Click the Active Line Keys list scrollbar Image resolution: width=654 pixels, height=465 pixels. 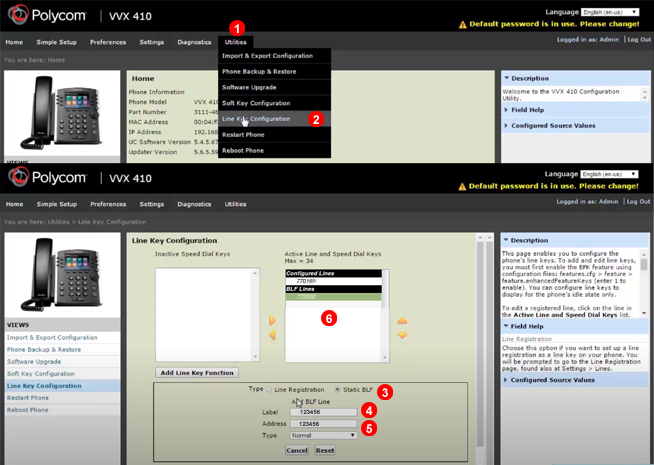[385, 316]
